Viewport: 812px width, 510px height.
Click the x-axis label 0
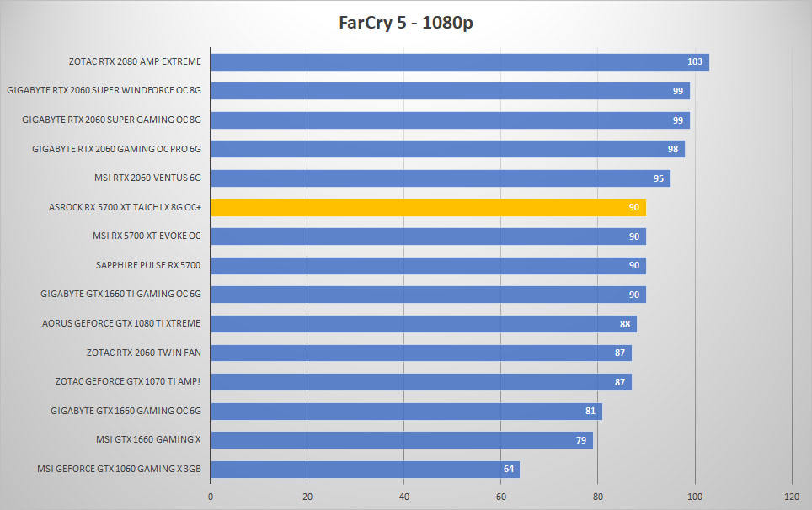click(211, 497)
